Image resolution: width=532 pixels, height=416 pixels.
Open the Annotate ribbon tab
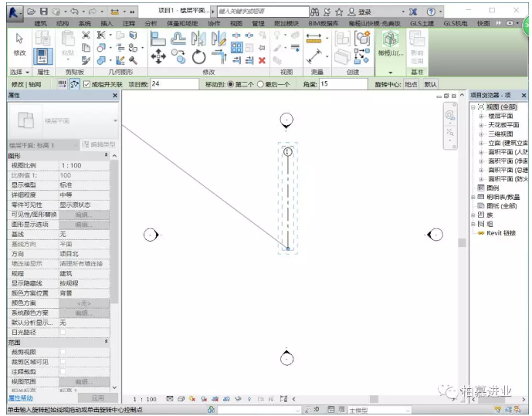[129, 23]
